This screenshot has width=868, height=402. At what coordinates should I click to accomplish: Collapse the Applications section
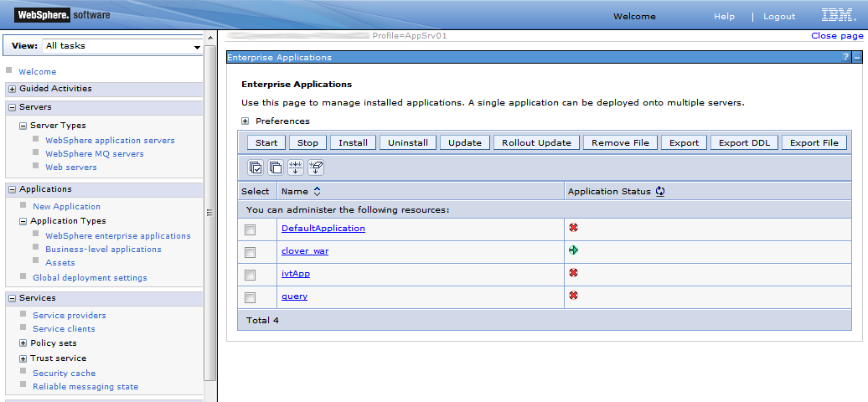(x=13, y=189)
